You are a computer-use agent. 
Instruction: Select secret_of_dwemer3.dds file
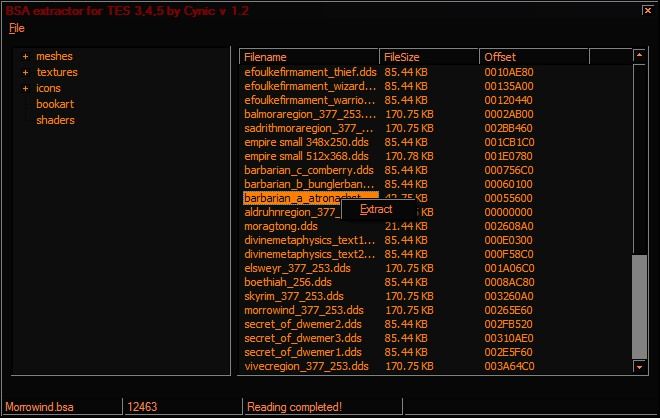tap(303, 338)
